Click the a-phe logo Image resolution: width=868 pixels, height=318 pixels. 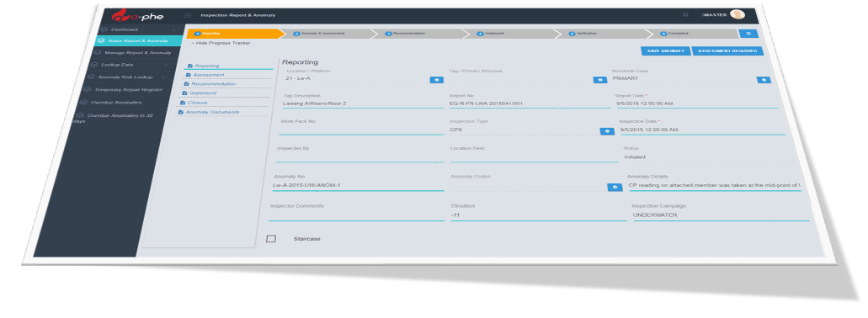tap(138, 16)
